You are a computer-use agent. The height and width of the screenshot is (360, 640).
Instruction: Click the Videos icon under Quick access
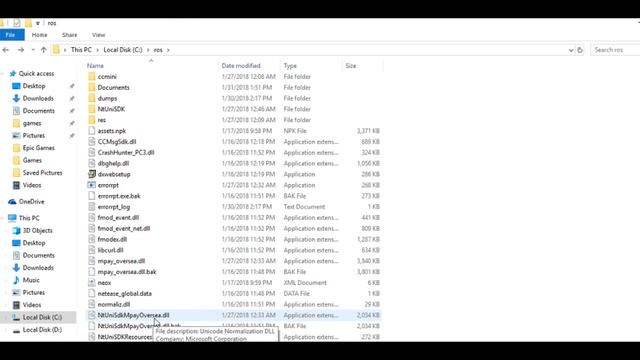click(x=16, y=185)
